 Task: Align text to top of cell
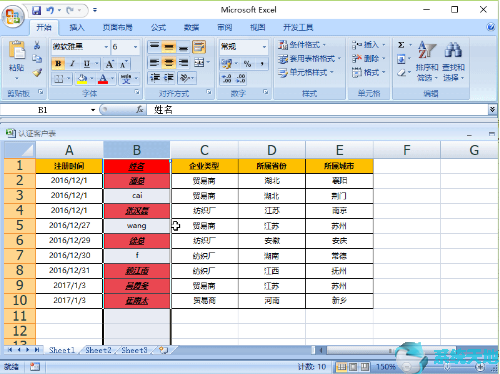tap(154, 47)
